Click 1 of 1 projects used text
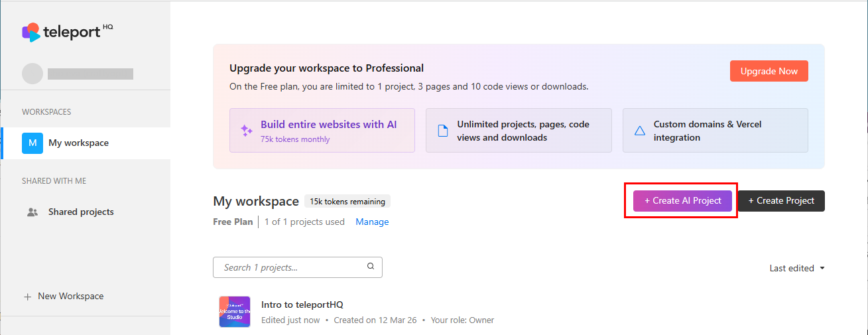 (x=304, y=222)
